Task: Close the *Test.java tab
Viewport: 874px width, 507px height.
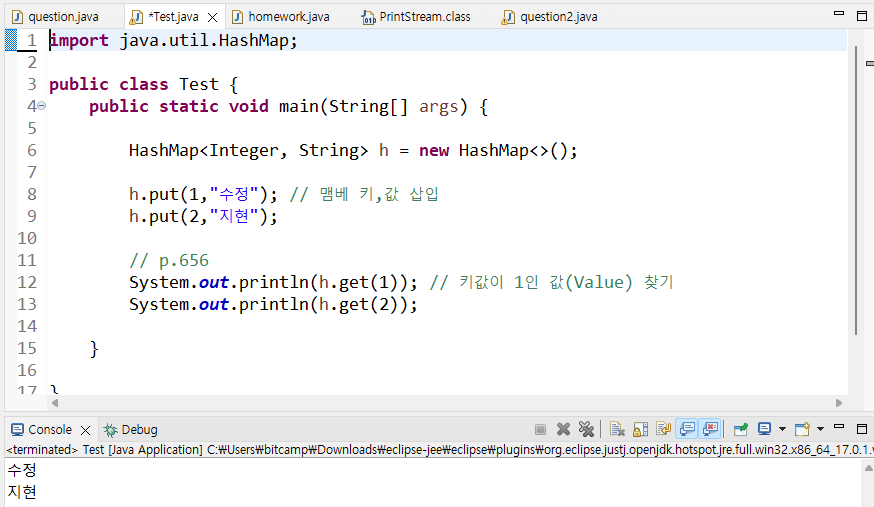Action: [212, 17]
